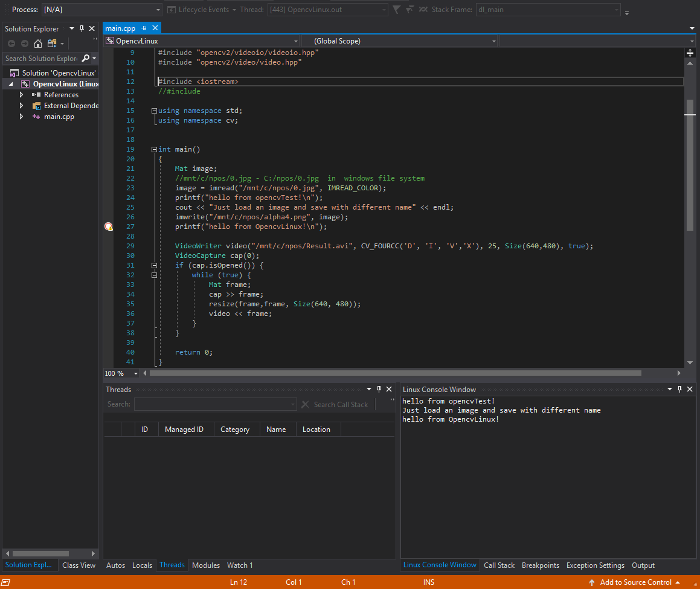Expand the References node

[21, 95]
